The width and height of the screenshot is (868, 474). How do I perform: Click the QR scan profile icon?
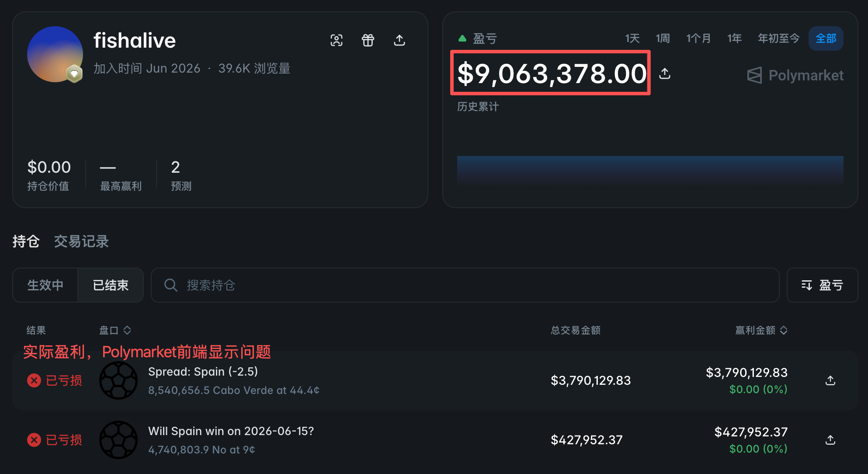[x=337, y=40]
